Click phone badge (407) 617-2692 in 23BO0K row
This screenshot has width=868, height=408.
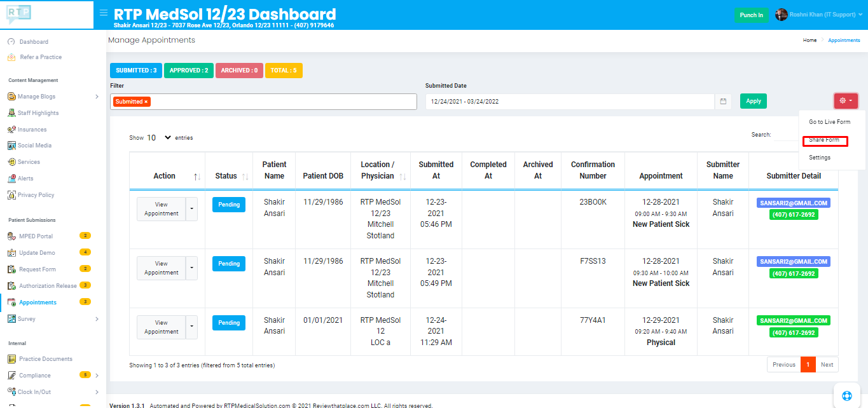point(794,215)
